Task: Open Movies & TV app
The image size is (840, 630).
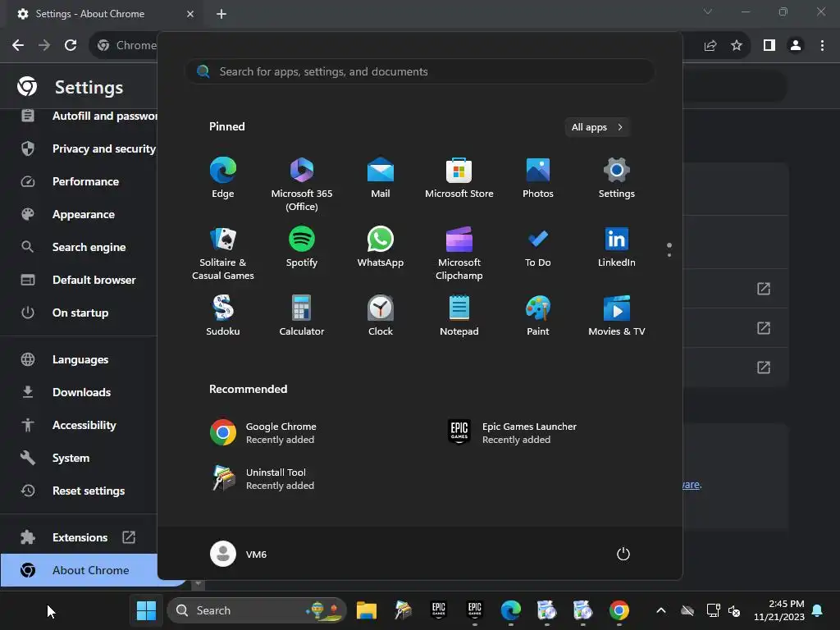Action: click(617, 315)
